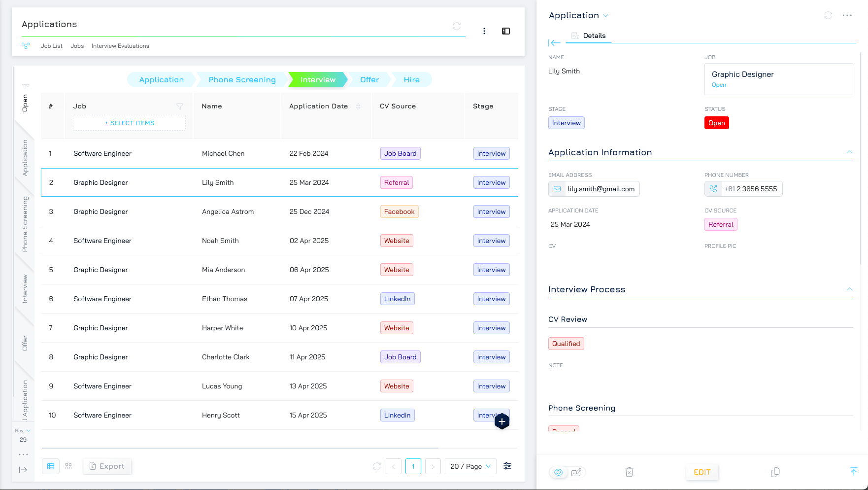The width and height of the screenshot is (868, 490).
Task: Select the Michael Chen row
Action: click(279, 153)
